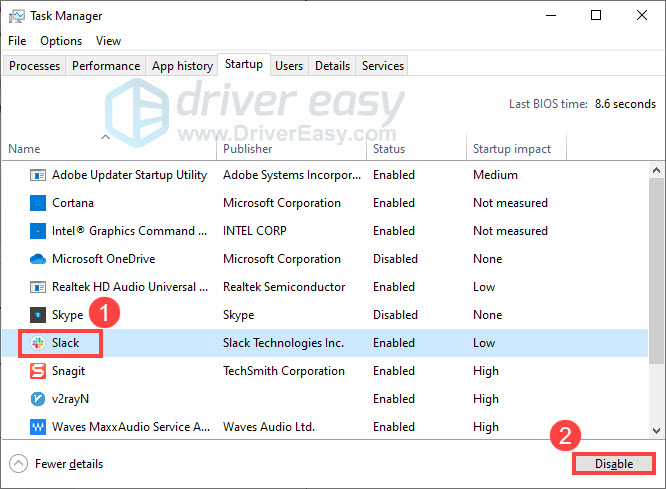This screenshot has height=489, width=666.
Task: Open the Options menu
Action: 61,41
